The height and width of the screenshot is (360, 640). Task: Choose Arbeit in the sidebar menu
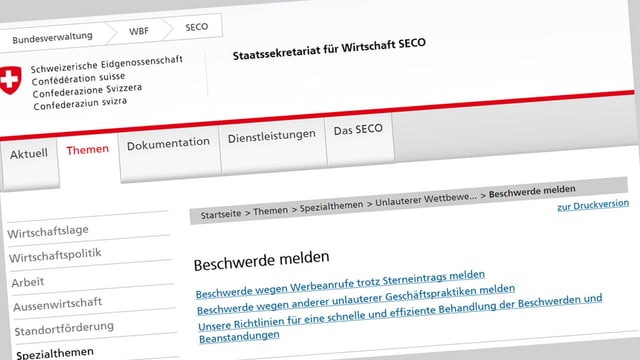pyautogui.click(x=27, y=282)
